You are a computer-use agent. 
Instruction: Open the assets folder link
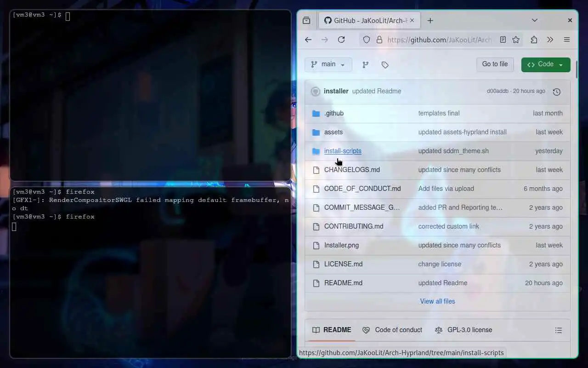tap(334, 132)
